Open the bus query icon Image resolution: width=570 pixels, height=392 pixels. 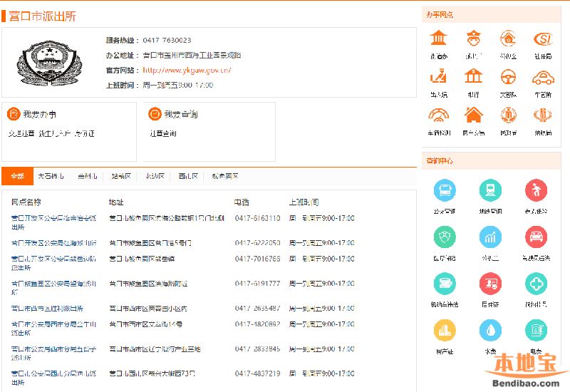coord(445,190)
